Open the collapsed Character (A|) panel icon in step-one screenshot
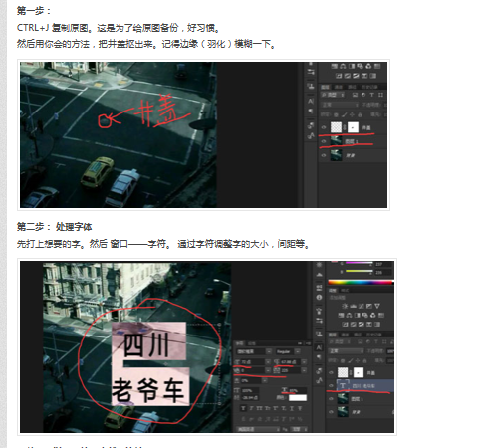The width and height of the screenshot is (482, 448). (x=311, y=101)
